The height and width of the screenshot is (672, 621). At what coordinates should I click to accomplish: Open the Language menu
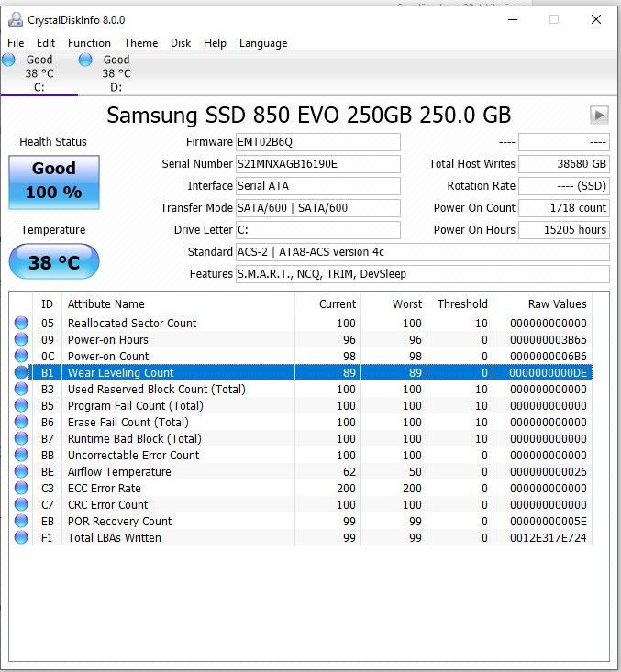tap(263, 43)
